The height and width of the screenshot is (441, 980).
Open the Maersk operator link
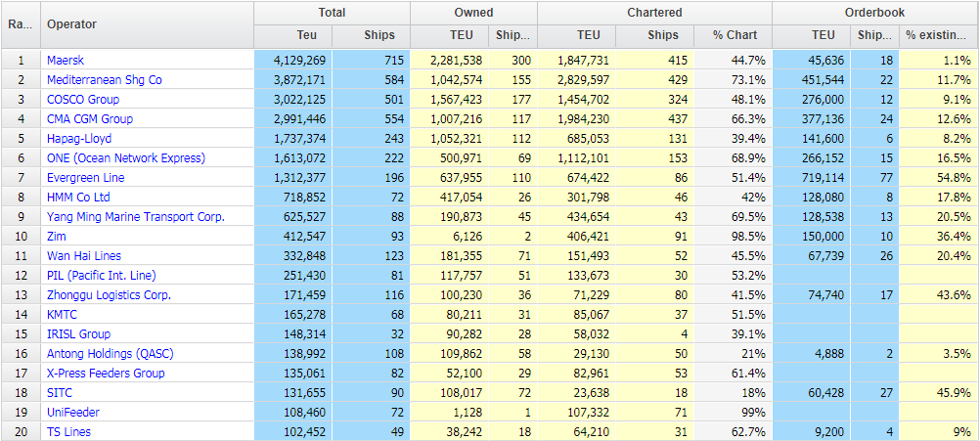click(x=65, y=61)
